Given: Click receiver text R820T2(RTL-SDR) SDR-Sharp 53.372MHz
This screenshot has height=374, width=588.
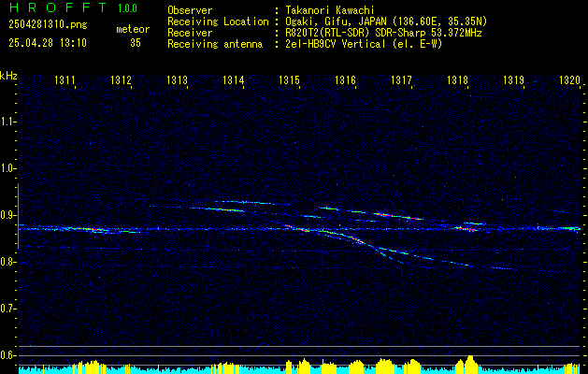Looking at the screenshot, I should 383,33.
